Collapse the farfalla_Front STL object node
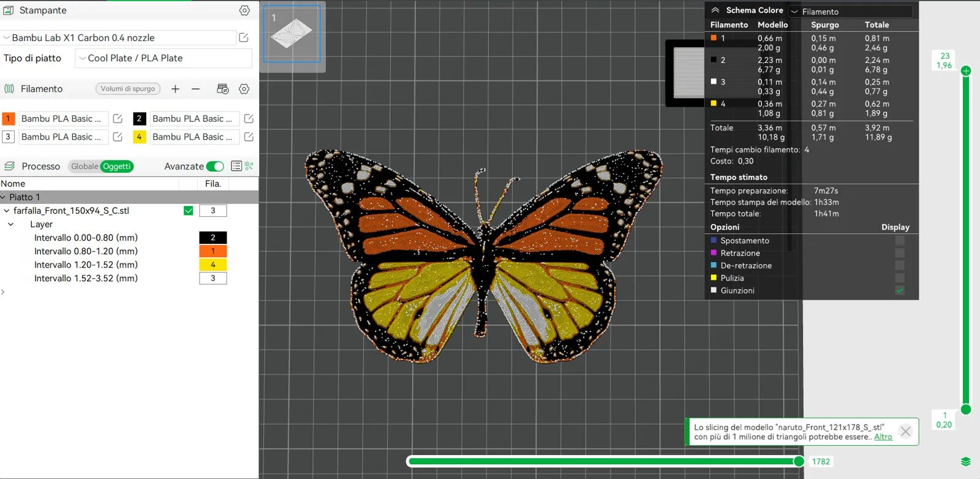 click(7, 211)
